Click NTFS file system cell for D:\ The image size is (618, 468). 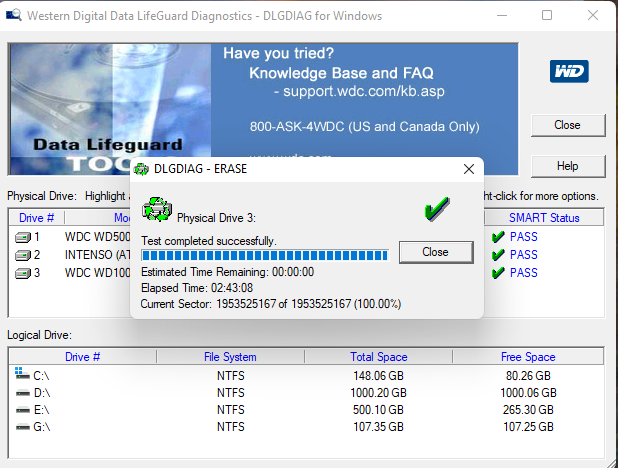[231, 393]
